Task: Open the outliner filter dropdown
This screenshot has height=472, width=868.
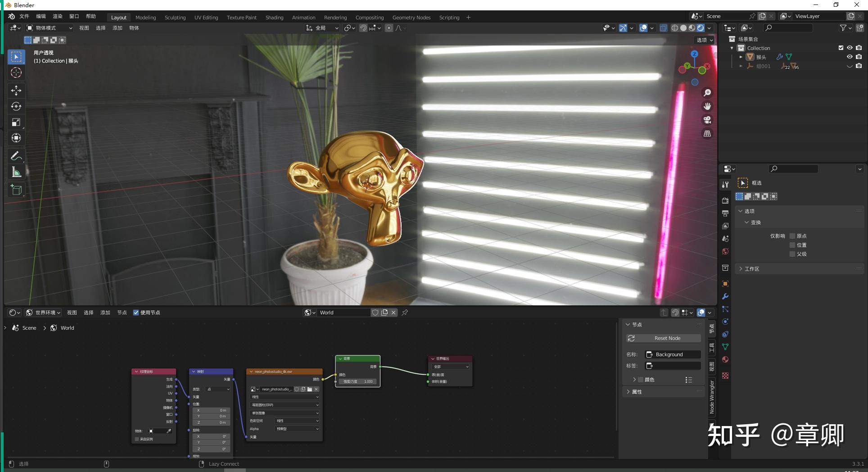Action: coord(846,28)
